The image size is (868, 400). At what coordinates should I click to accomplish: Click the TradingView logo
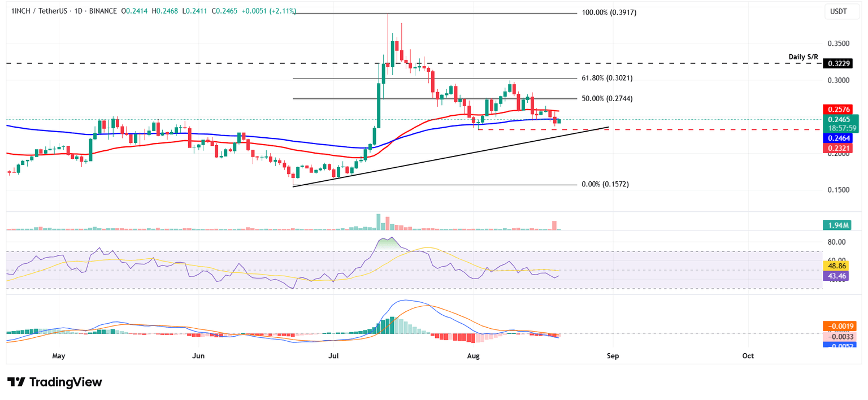pos(54,382)
